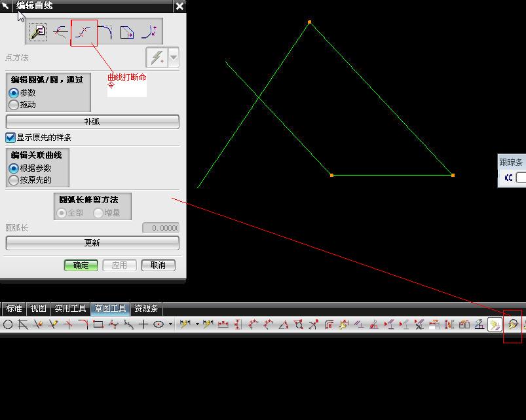Switch to the 资源条 toolbar tab
This screenshot has height=420, width=526.
pos(146,309)
